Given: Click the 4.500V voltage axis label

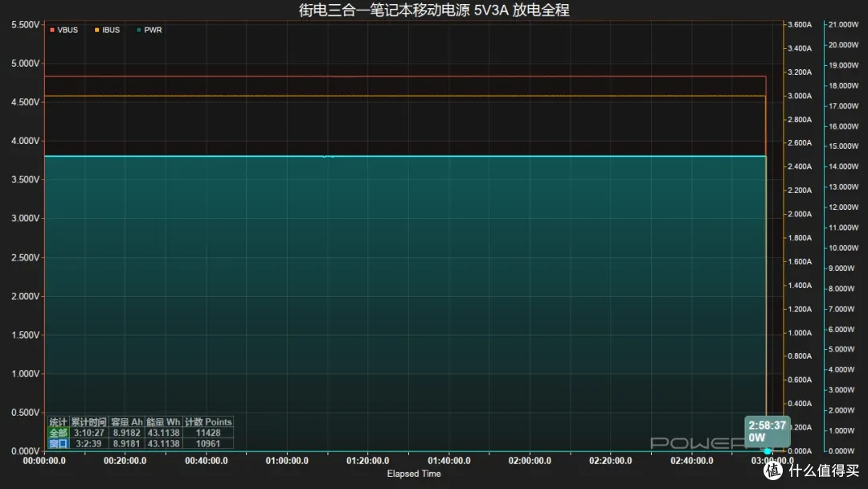Looking at the screenshot, I should point(26,102).
